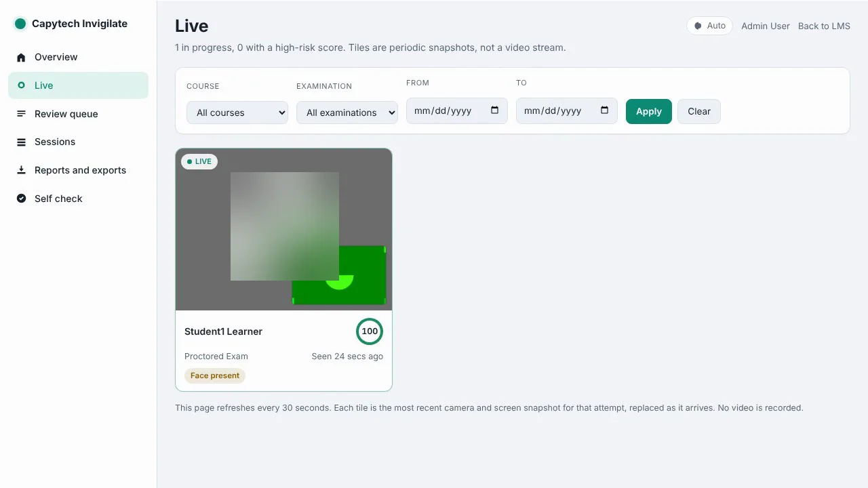Click the Reports and exports download icon
The width and height of the screenshot is (868, 488).
21,170
